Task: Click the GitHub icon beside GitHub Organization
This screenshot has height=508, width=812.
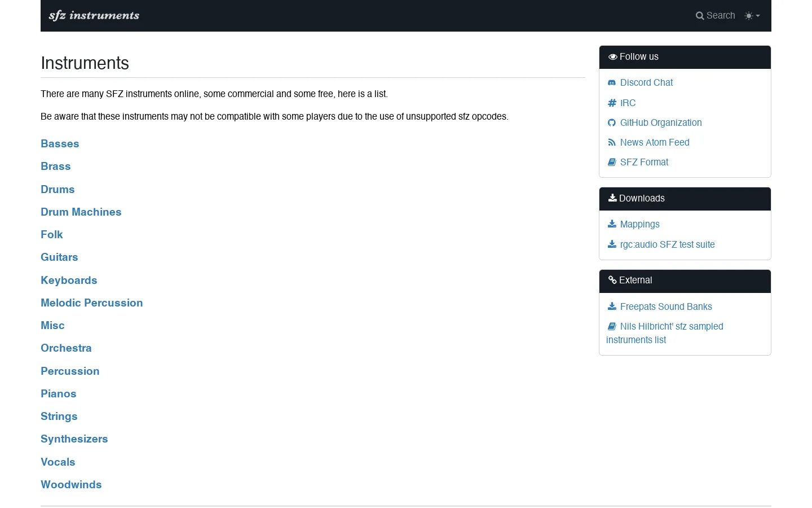Action: point(612,122)
